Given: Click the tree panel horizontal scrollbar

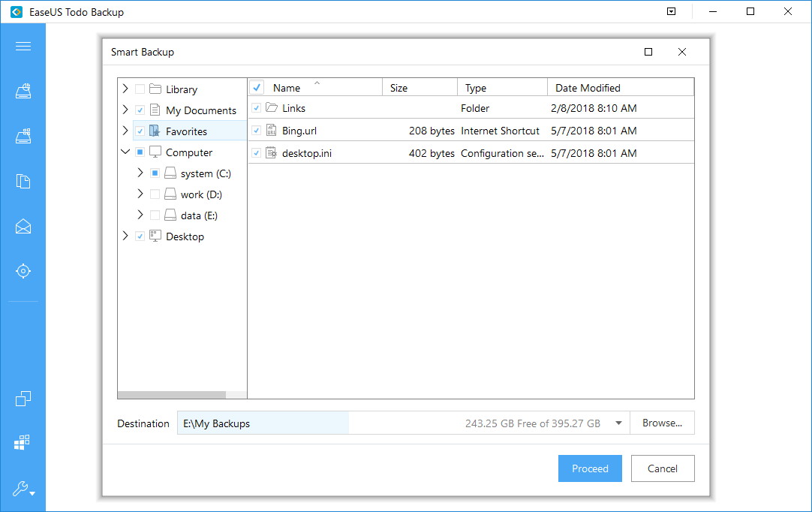Looking at the screenshot, I should point(182,395).
